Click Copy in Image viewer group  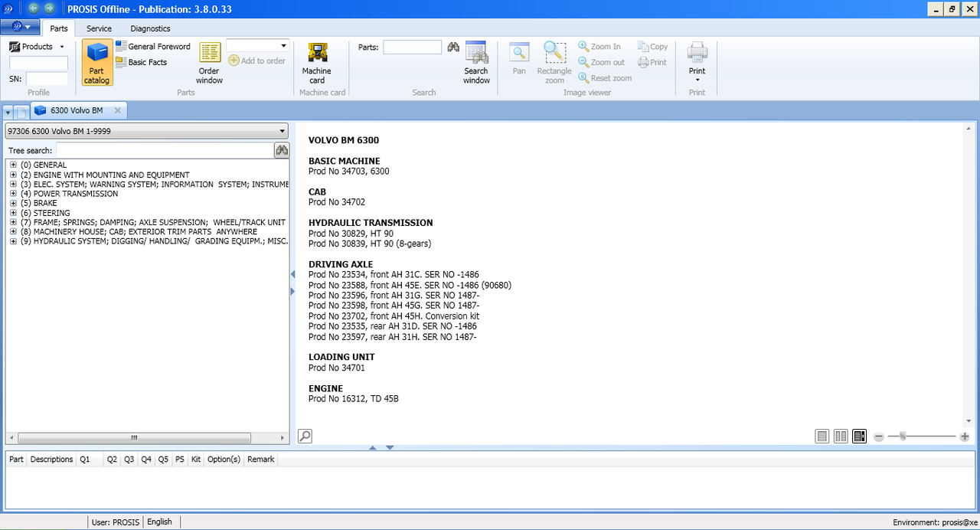pos(653,47)
